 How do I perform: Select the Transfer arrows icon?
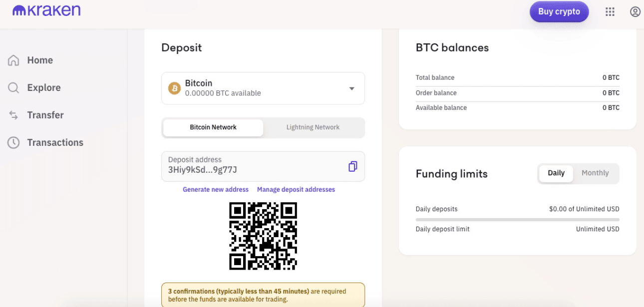pyautogui.click(x=13, y=115)
